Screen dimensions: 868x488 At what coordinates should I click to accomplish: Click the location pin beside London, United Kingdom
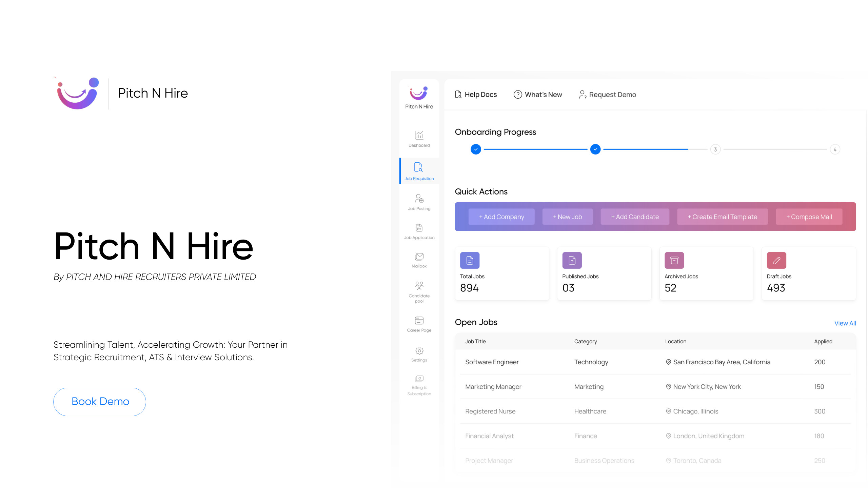pyautogui.click(x=668, y=436)
